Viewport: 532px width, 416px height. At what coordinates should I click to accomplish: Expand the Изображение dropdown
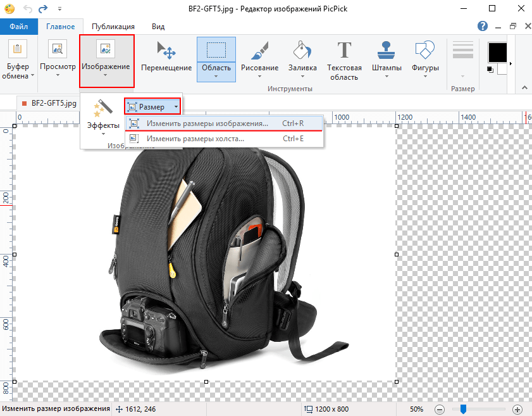(106, 76)
